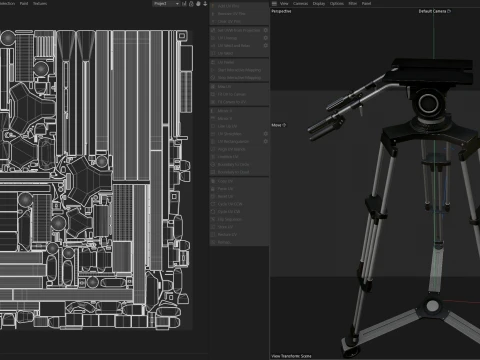Screen dimensions: 480x360
Task: Click the down-arrow icon beside Project dropdown
Action: (205, 4)
